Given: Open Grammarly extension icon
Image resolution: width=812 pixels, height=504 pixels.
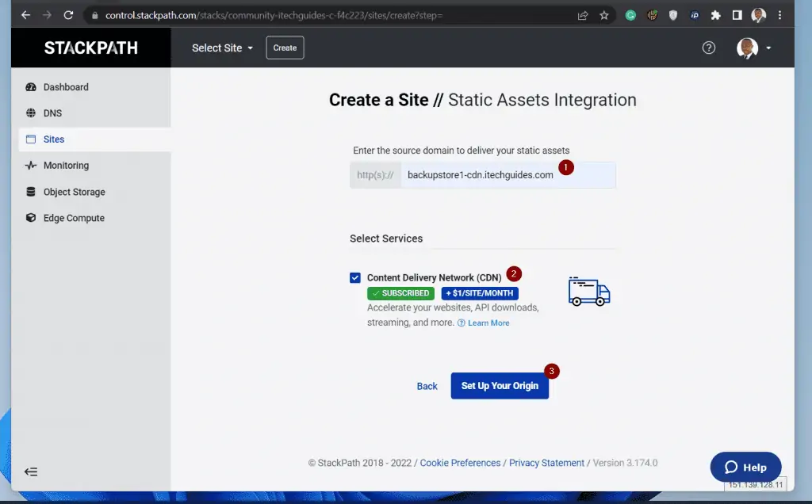Looking at the screenshot, I should [x=630, y=16].
